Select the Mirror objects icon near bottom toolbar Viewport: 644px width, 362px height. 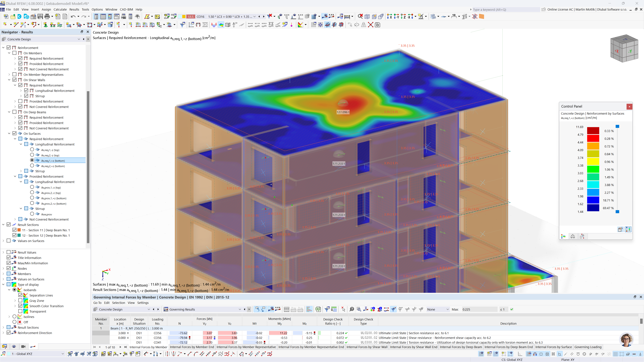coord(363,25)
